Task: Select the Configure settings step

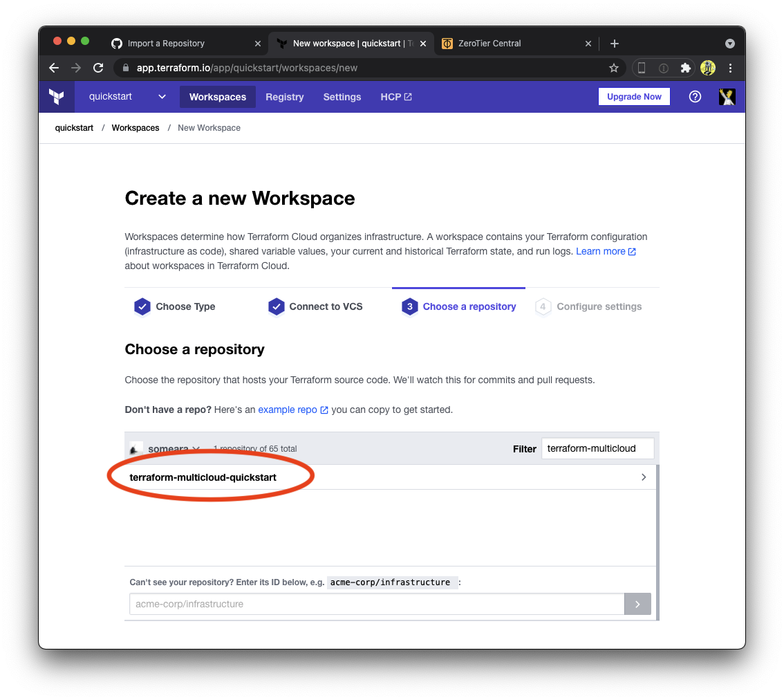Action: pyautogui.click(x=588, y=306)
